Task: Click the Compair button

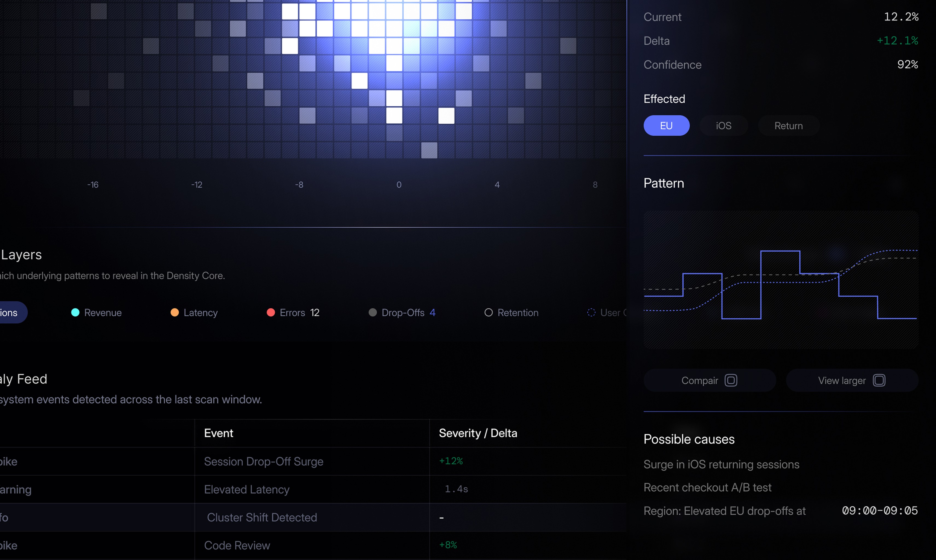Action: coord(709,380)
